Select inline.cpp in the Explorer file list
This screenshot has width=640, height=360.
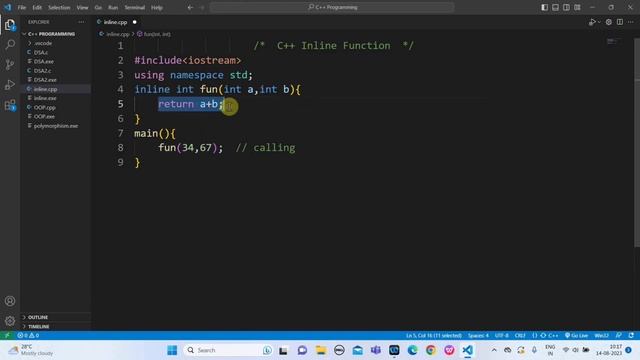[45, 89]
